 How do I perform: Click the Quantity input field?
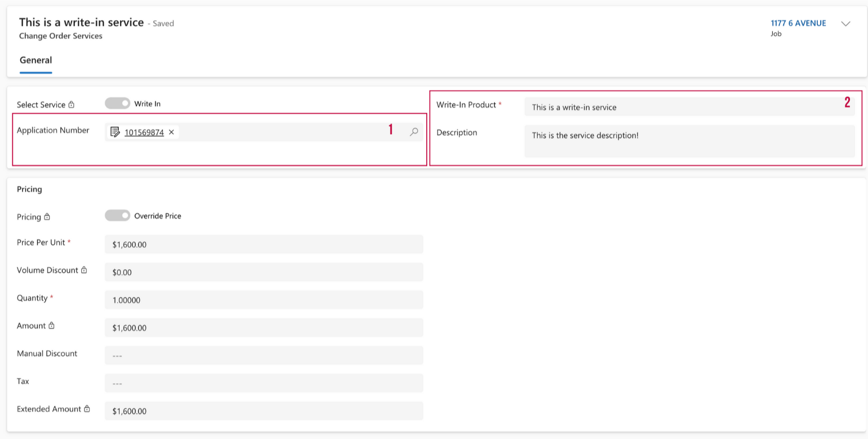(263, 300)
